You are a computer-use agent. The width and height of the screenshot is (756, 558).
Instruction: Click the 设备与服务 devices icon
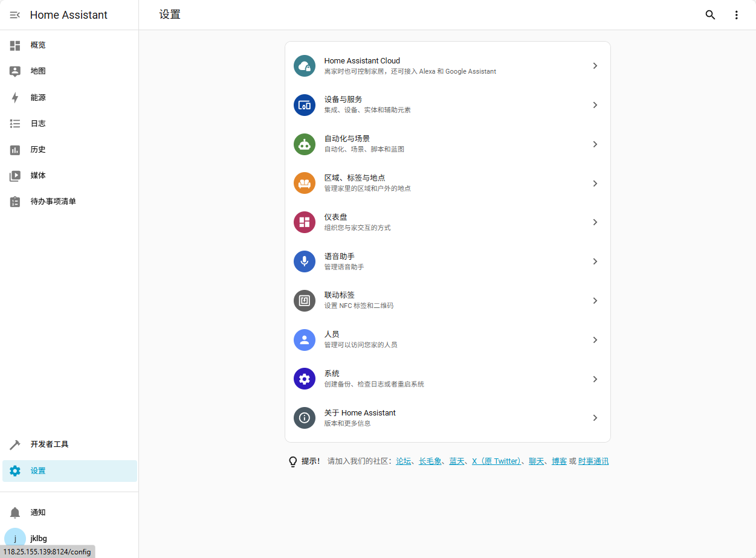(x=305, y=105)
